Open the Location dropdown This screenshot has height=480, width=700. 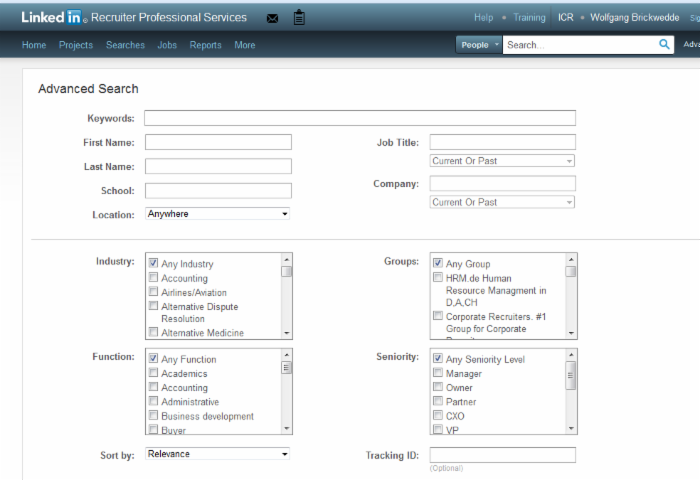pos(217,214)
